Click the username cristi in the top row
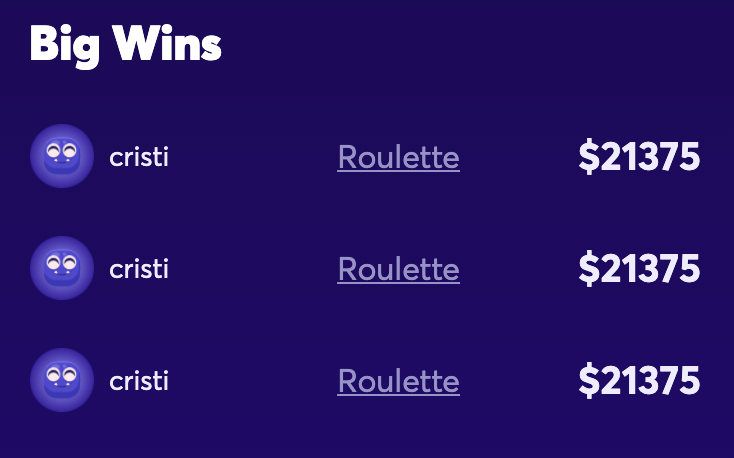Screen dimensions: 734x458 click(139, 157)
